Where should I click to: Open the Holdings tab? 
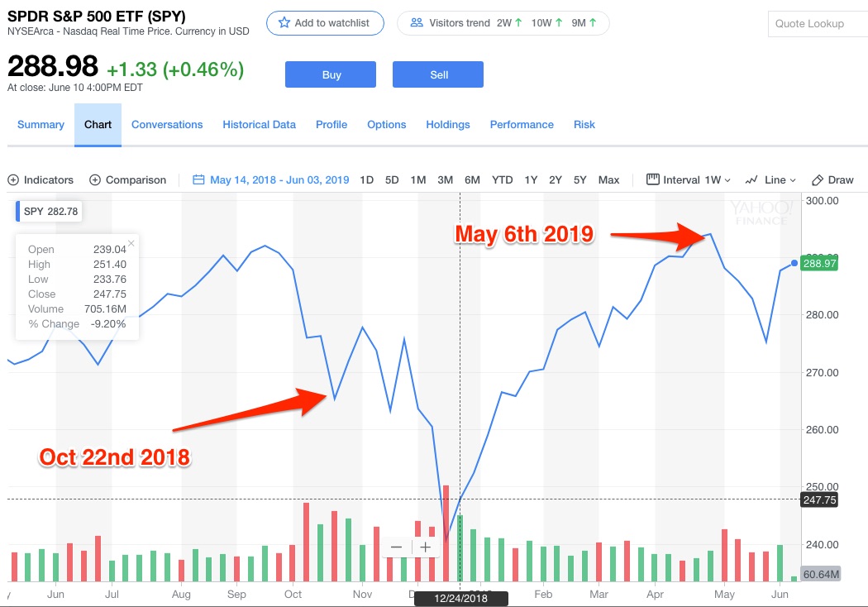(x=447, y=125)
